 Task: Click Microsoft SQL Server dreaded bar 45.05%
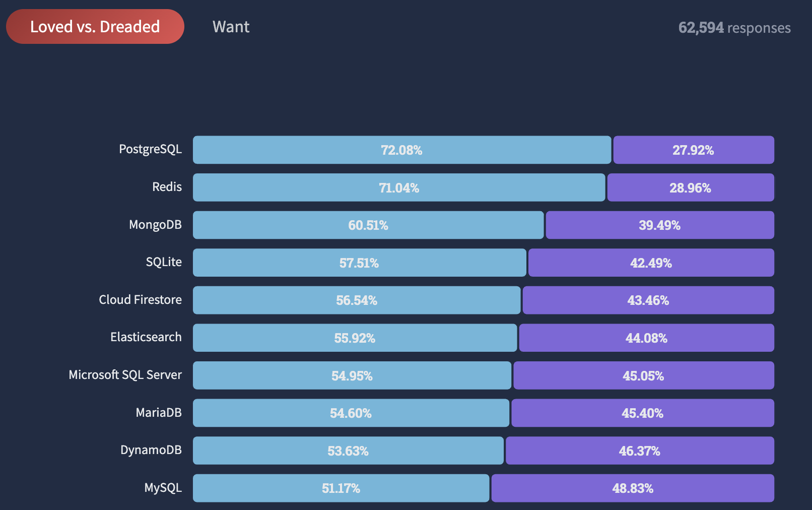(644, 375)
